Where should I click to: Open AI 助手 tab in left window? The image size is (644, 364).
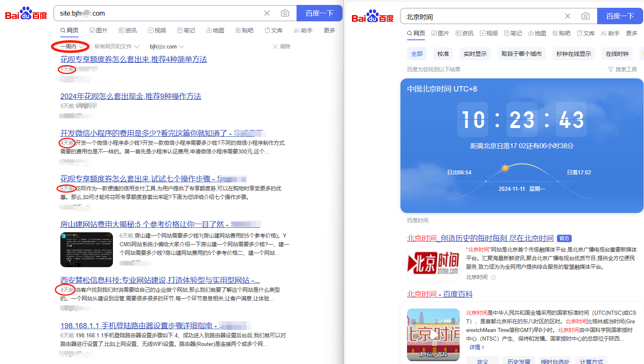pos(303,30)
